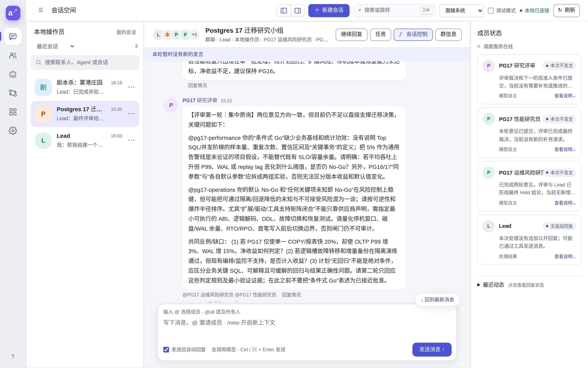Open the hamburger menu icon
This screenshot has height=368, width=588.
click(x=41, y=10)
